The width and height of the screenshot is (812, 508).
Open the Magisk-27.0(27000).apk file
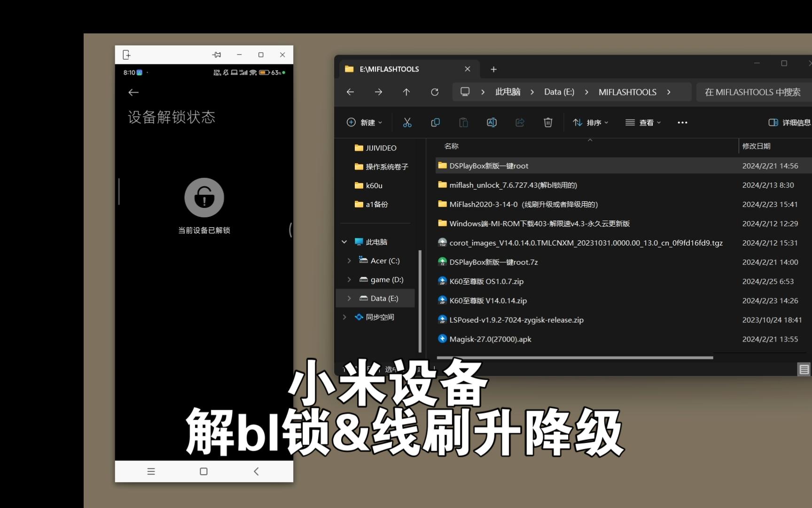[490, 339]
